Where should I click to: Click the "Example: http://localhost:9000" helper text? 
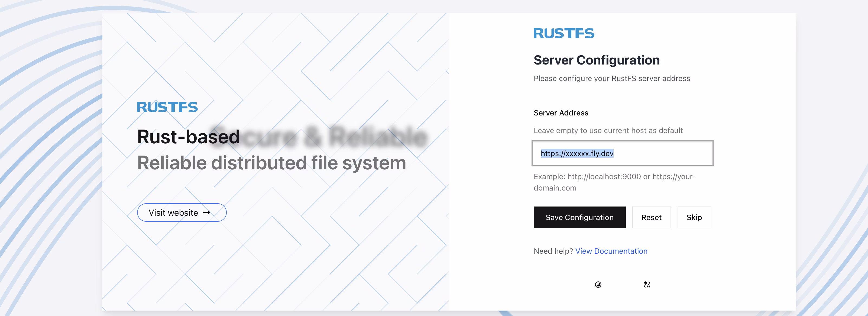[615, 182]
